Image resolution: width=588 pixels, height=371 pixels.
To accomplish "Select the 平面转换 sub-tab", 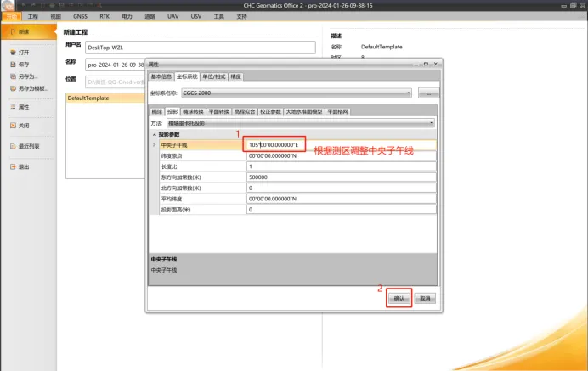I will click(219, 112).
